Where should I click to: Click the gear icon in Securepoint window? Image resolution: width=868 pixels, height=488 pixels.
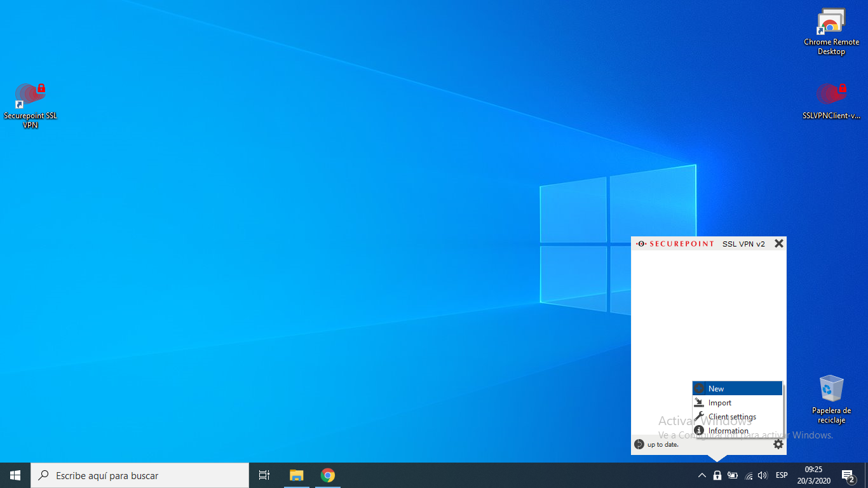coord(778,444)
